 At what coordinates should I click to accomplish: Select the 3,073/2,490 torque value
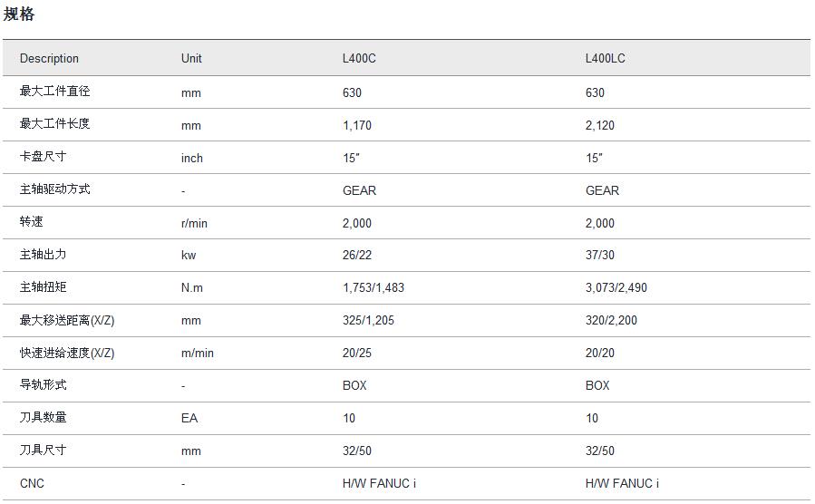[x=616, y=288]
